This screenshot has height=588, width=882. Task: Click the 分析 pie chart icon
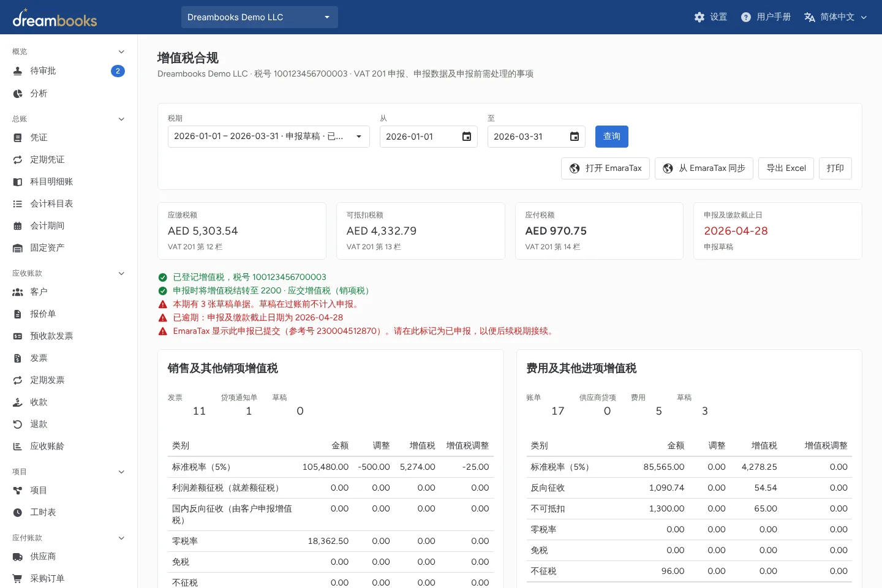pos(18,94)
